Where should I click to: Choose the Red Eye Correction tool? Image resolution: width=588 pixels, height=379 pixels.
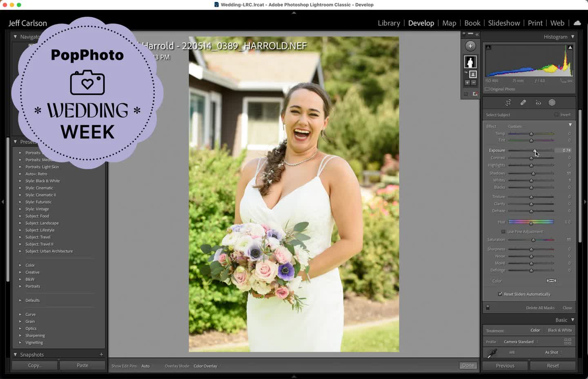[x=538, y=103]
